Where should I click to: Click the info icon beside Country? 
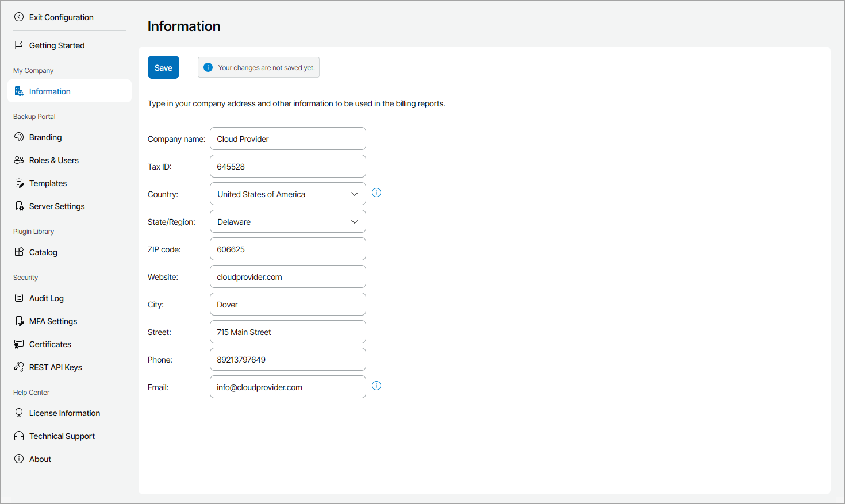click(x=377, y=193)
